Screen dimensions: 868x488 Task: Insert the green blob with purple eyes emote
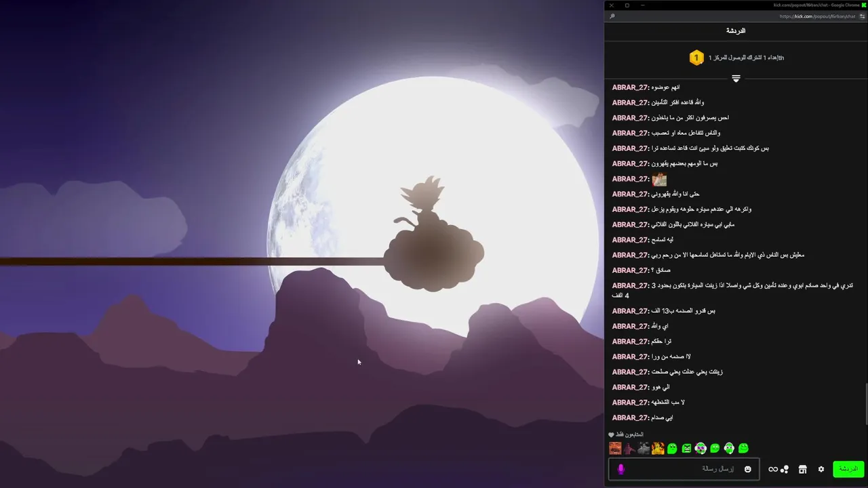701,448
